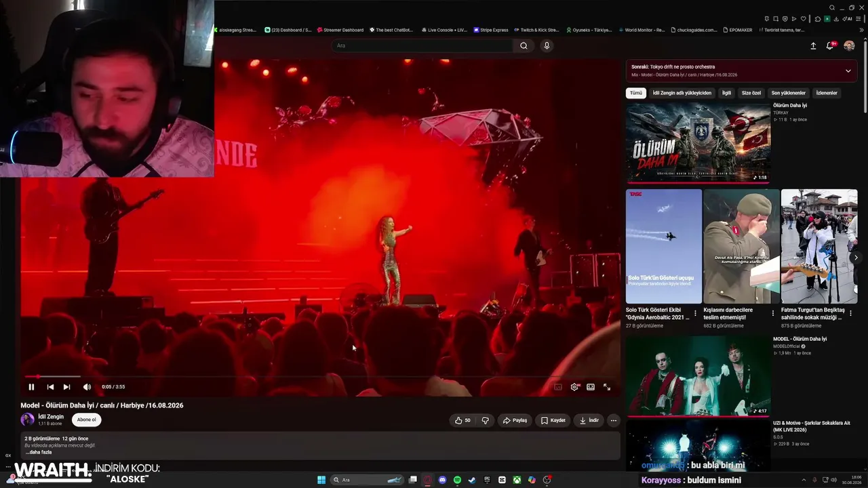This screenshot has height=488, width=868.
Task: Download the video with İndir
Action: click(589, 420)
